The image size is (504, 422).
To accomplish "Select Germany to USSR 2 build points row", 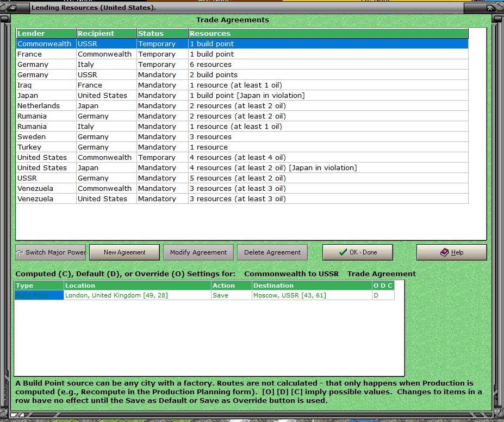I will pos(242,75).
